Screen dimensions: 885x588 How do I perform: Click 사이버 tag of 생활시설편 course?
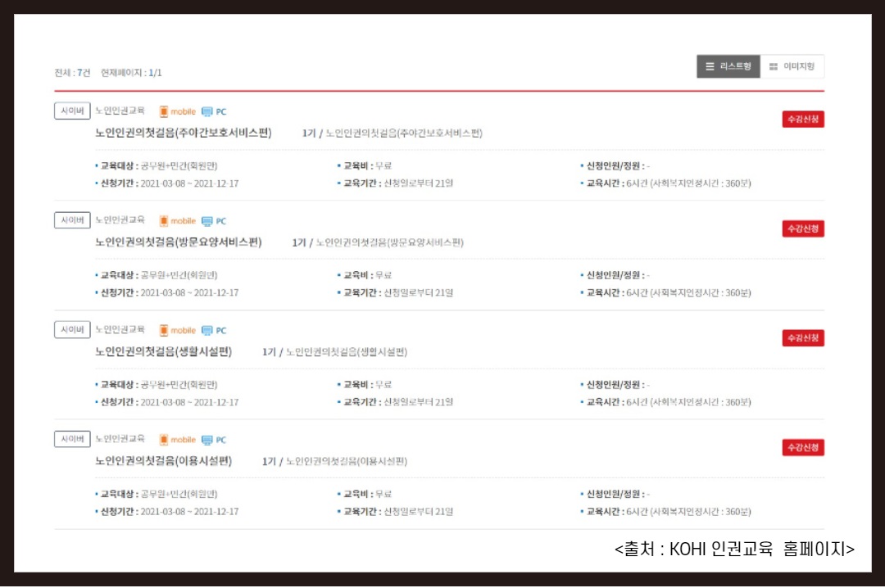[x=72, y=329]
